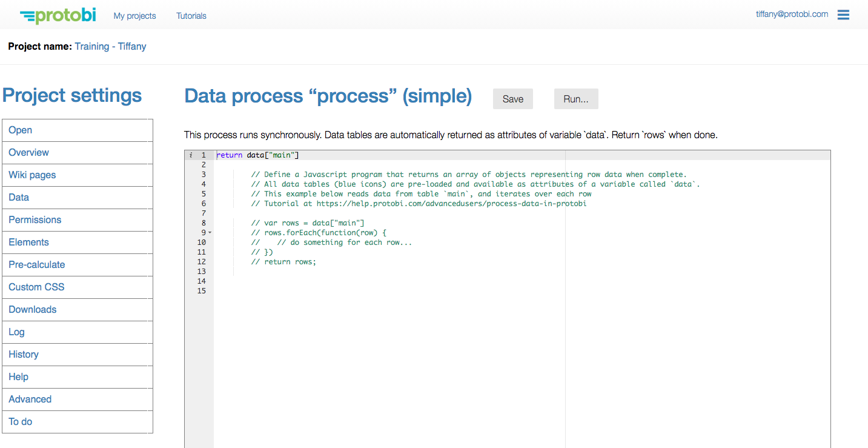Select Open in Project settings
This screenshot has width=868, height=448.
pyautogui.click(x=20, y=130)
